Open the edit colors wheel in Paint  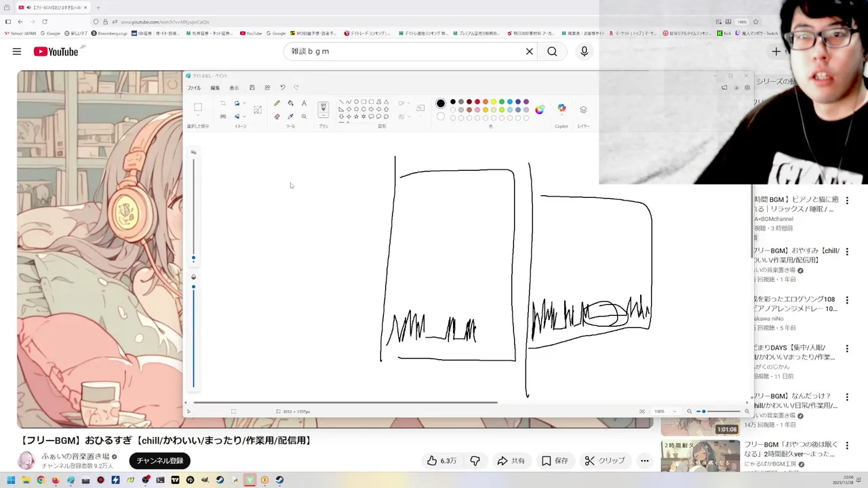(540, 110)
